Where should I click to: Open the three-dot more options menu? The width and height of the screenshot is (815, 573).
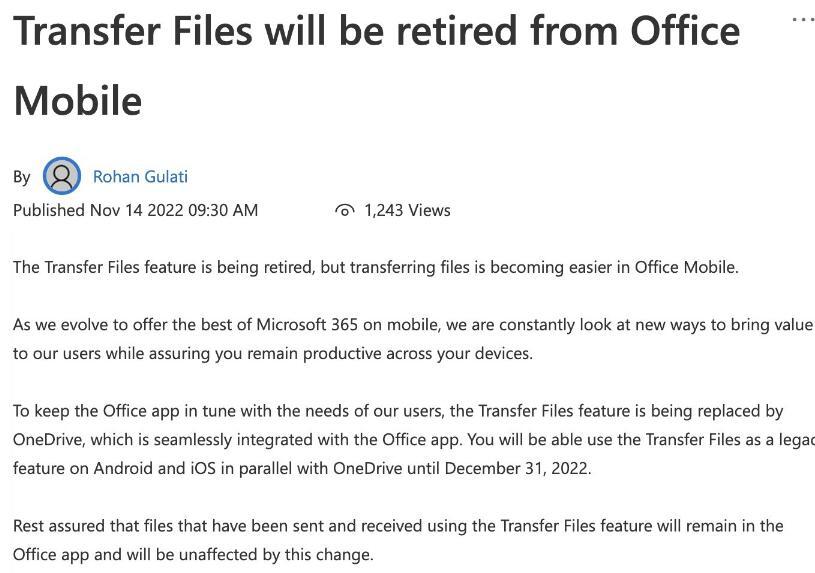pyautogui.click(x=802, y=19)
